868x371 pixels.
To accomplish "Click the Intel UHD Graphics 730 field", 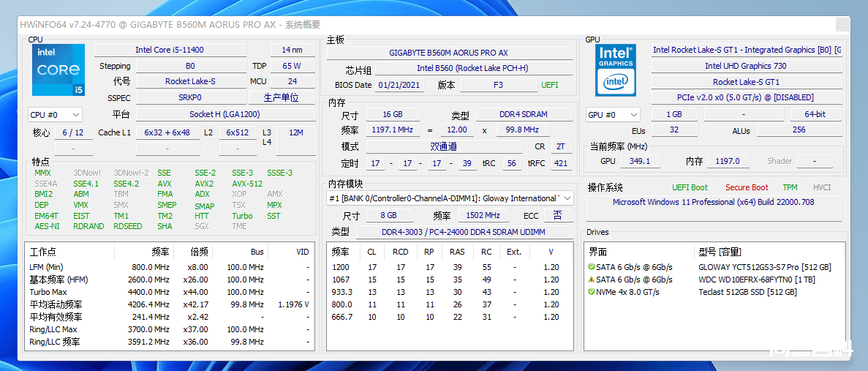I will [x=746, y=66].
